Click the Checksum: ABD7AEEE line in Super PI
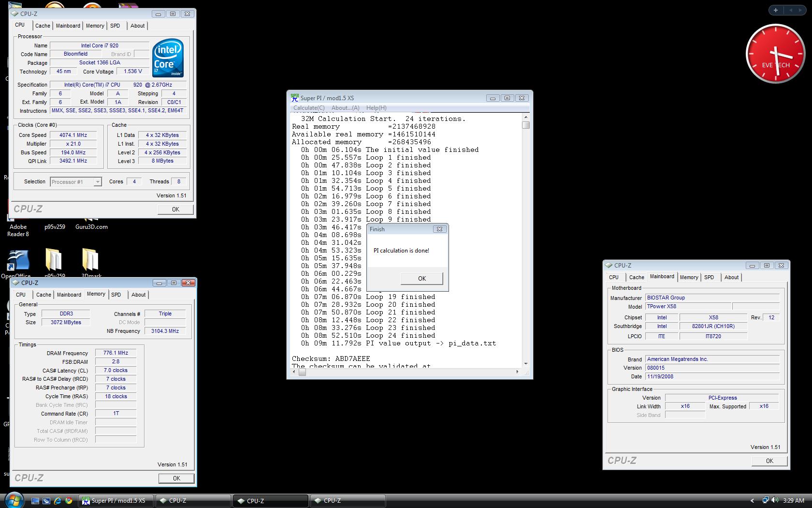Image resolution: width=812 pixels, height=508 pixels. [331, 359]
